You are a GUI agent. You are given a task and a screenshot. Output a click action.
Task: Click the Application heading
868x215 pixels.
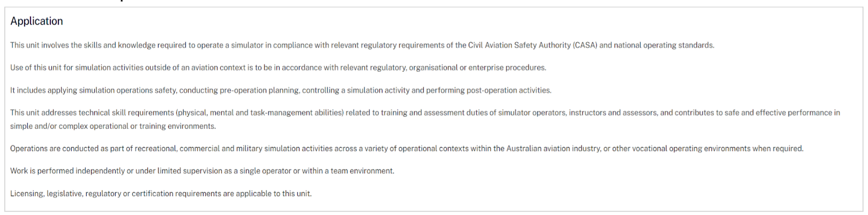click(x=36, y=21)
